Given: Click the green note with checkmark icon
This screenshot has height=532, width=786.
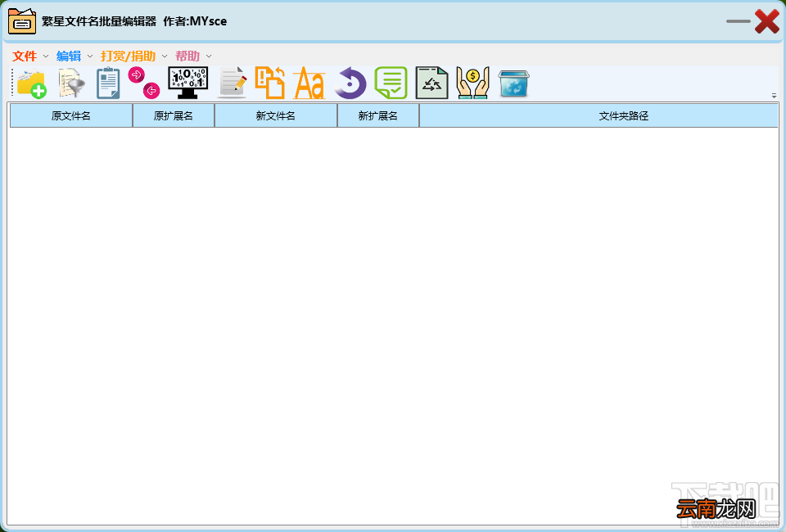Looking at the screenshot, I should click(x=391, y=83).
